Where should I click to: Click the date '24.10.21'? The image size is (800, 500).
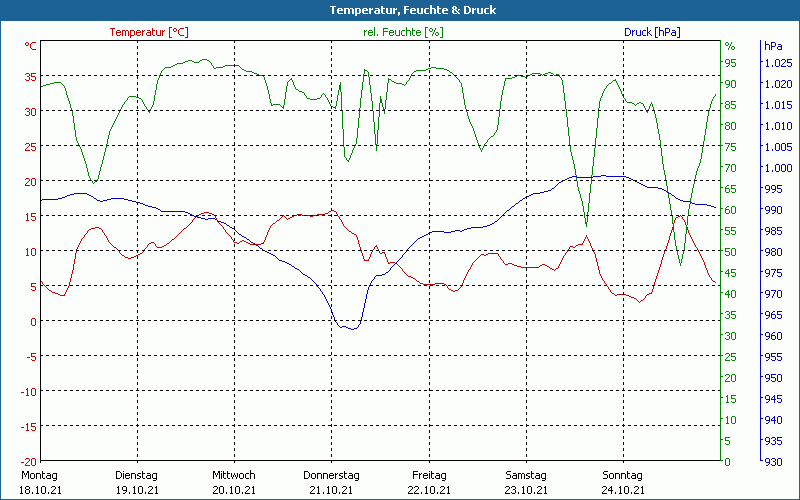coord(623,490)
